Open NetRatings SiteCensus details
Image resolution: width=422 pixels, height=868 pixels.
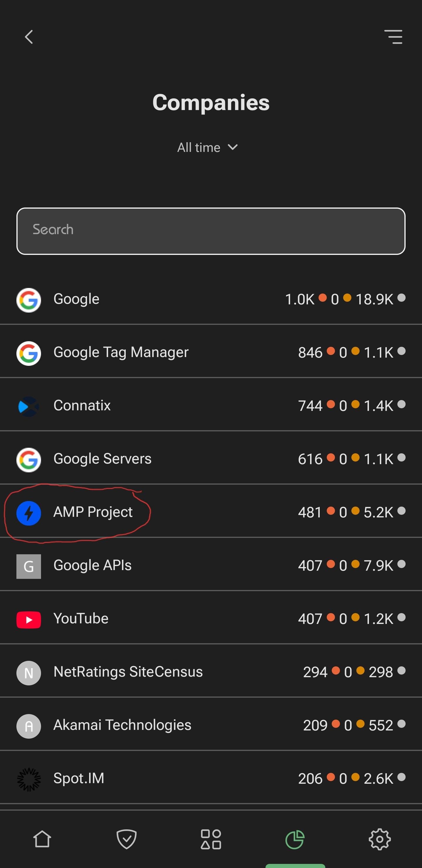211,672
